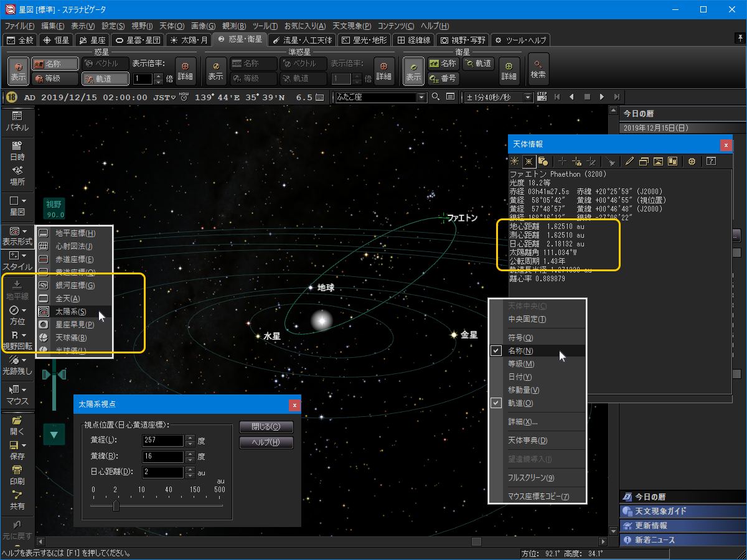Screen dimensions: 747x560
Task: Open 更新情報 panel section
Action: 682,526
